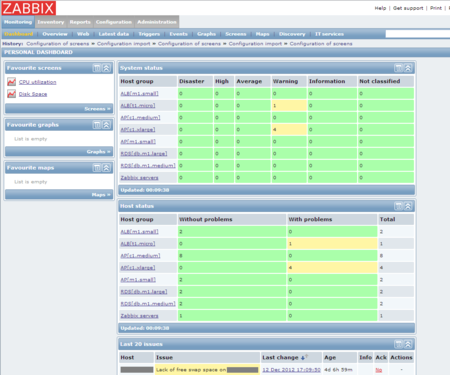Select Triggers in the submenu
This screenshot has width=450, height=375.
[x=149, y=34]
